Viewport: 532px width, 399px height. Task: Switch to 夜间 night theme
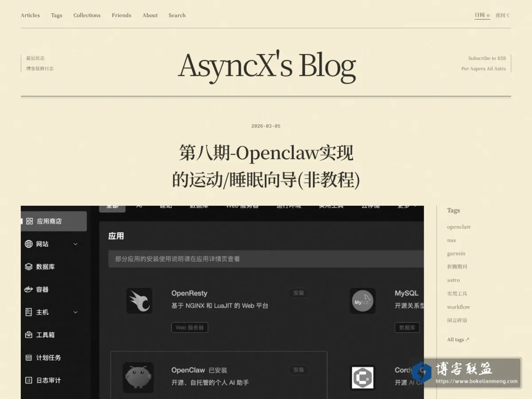point(502,15)
